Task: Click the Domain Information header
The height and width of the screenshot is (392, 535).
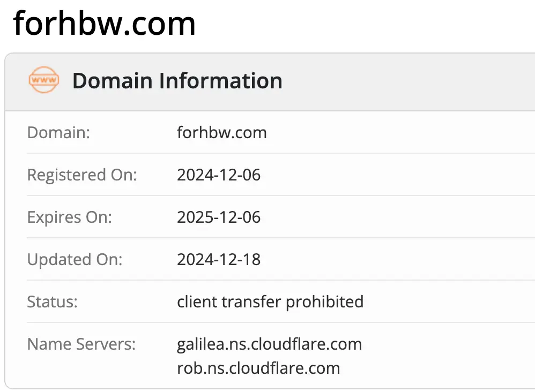Action: point(177,81)
